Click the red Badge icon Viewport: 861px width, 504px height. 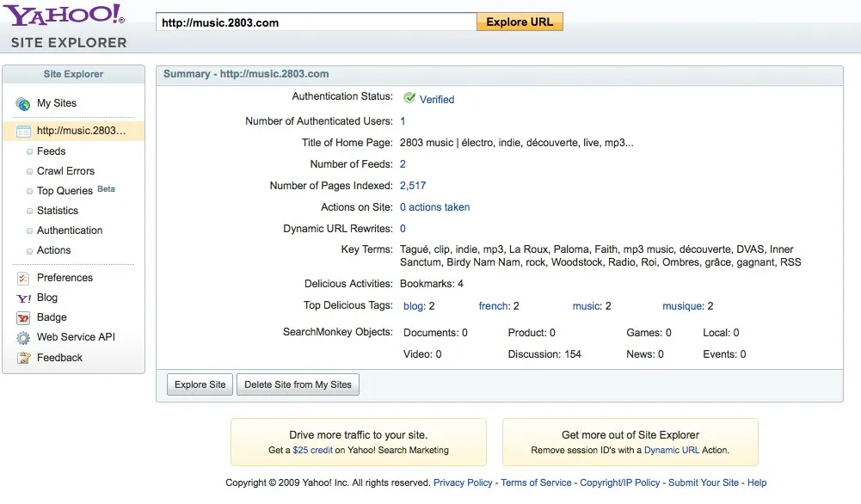click(23, 318)
